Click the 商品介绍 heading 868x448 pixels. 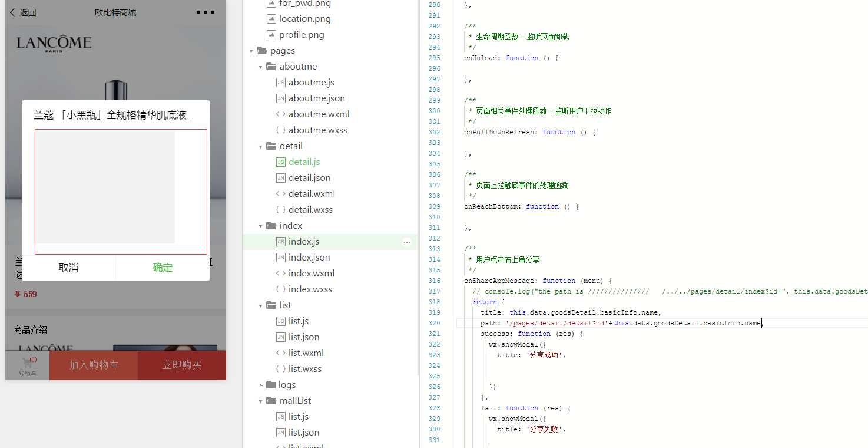pyautogui.click(x=31, y=330)
